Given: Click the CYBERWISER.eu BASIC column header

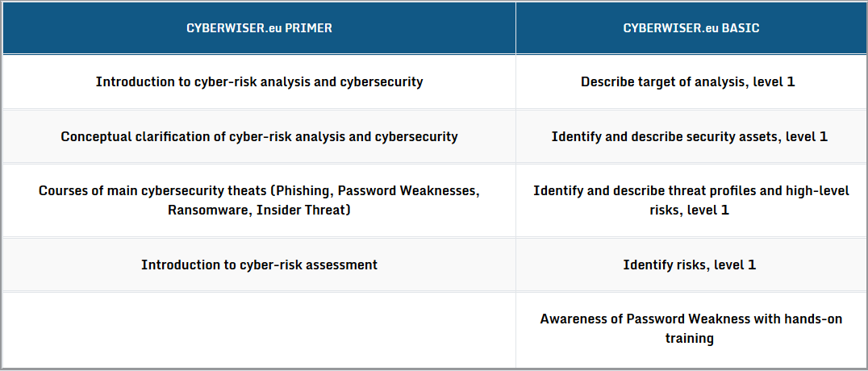Looking at the screenshot, I should click(x=691, y=28).
